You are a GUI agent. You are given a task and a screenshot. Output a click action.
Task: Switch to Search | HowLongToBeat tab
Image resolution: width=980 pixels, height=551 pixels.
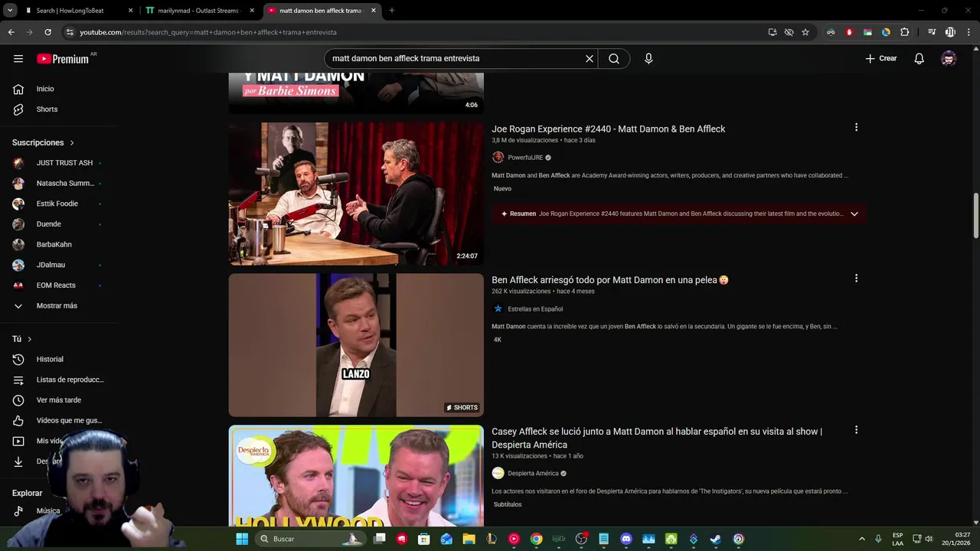click(x=78, y=11)
